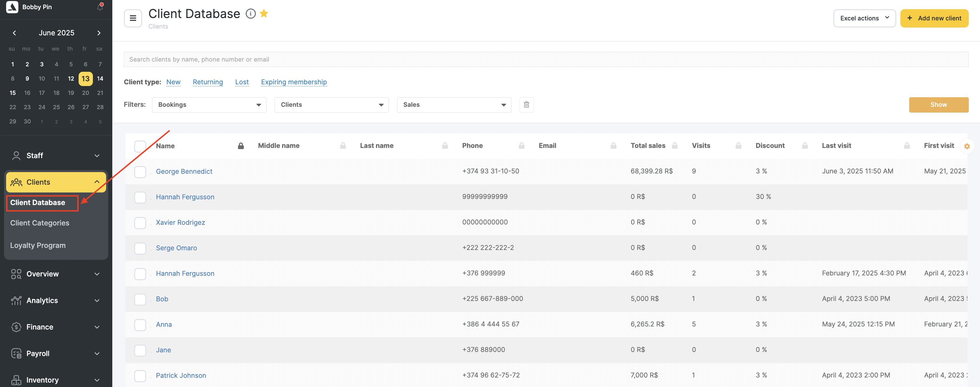980x387 pixels.
Task: Click the lock icon on Last visit column
Action: point(906,146)
